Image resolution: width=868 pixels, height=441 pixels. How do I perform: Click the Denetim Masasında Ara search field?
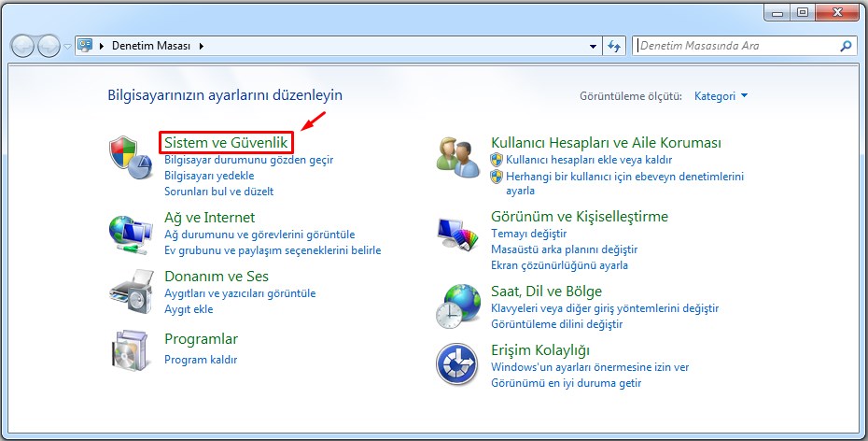735,45
